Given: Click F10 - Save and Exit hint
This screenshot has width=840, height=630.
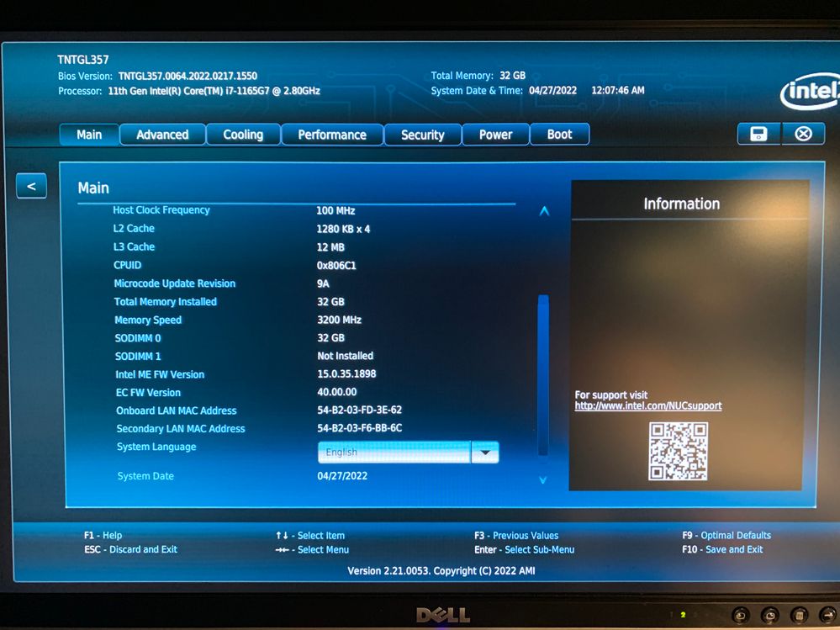Looking at the screenshot, I should tap(722, 549).
